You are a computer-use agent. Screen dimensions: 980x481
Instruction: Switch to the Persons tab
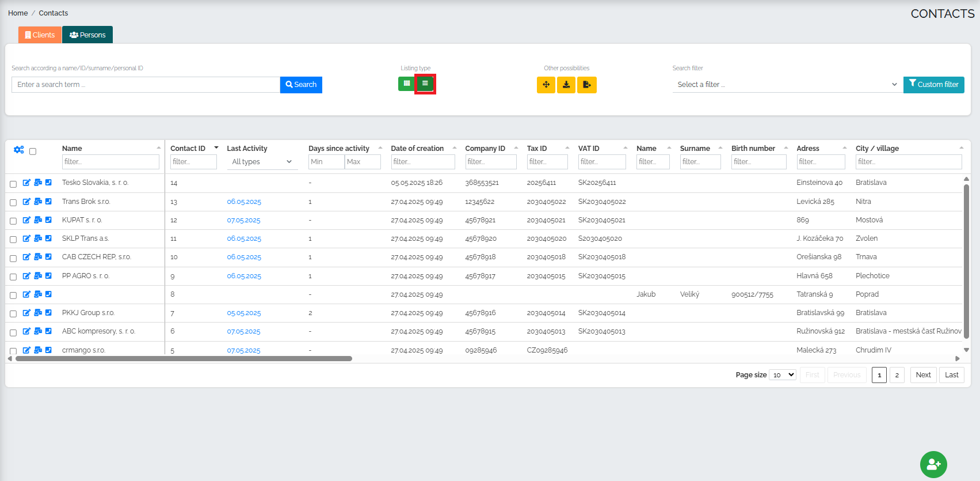pyautogui.click(x=87, y=35)
